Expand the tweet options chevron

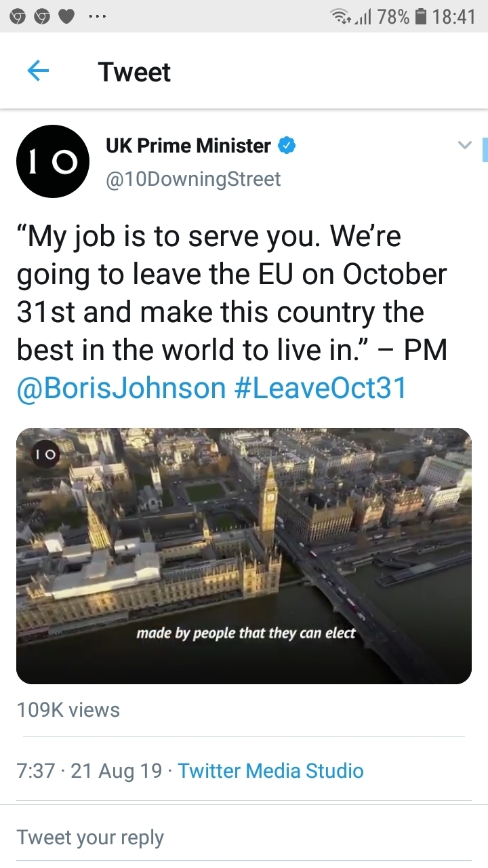pos(464,144)
